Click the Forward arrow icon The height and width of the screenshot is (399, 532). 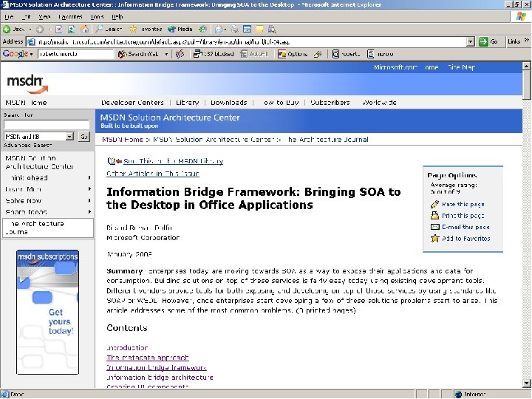(40, 29)
